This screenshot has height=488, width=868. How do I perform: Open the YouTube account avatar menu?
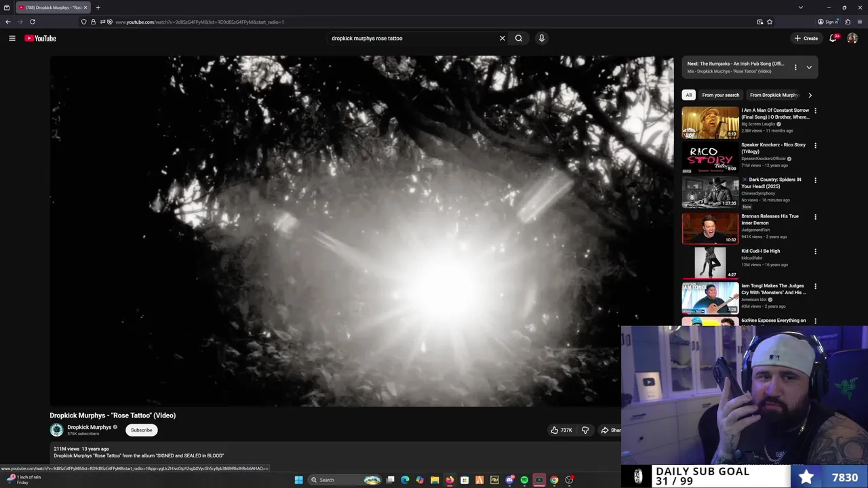(852, 38)
